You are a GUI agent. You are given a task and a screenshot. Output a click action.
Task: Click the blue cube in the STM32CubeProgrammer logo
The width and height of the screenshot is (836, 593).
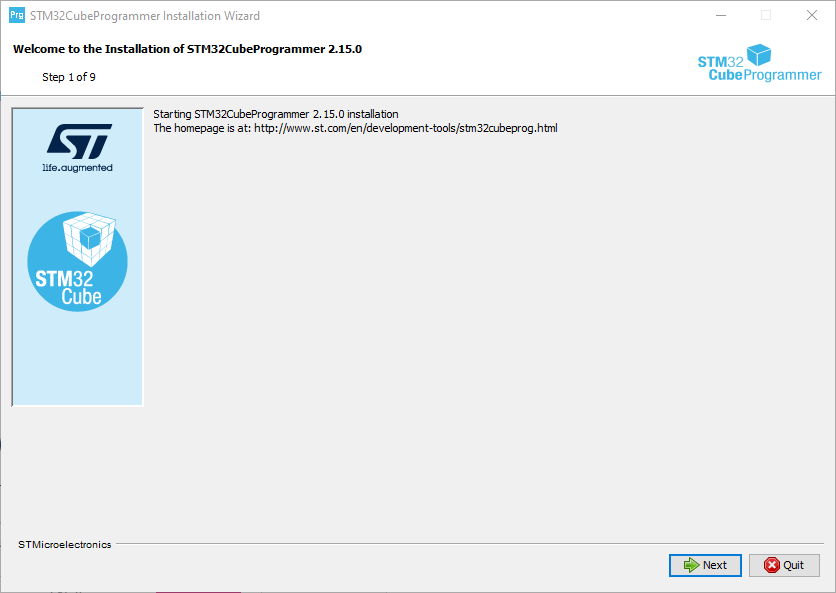(760, 54)
